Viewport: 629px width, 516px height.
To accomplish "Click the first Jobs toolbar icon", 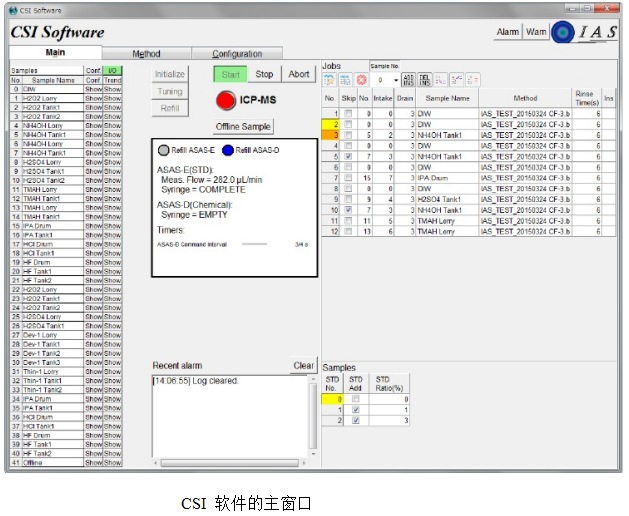I will pos(329,79).
